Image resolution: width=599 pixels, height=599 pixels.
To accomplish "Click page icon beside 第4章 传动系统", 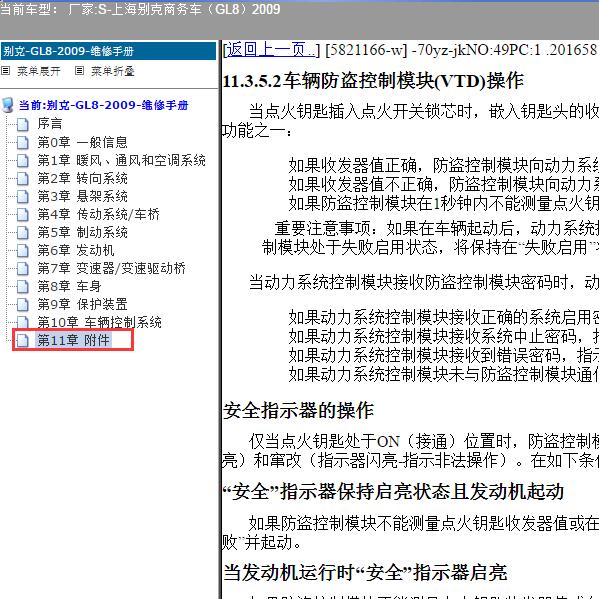I will pyautogui.click(x=23, y=214).
